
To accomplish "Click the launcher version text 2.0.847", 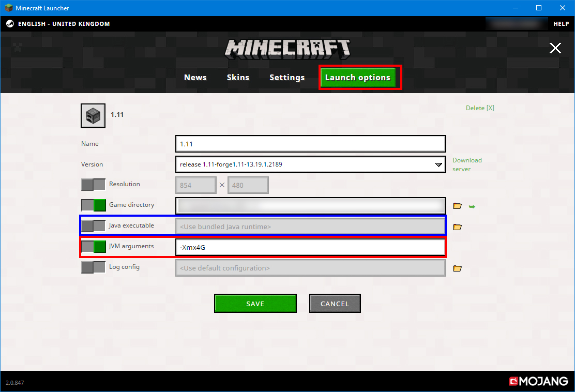I will click(14, 383).
